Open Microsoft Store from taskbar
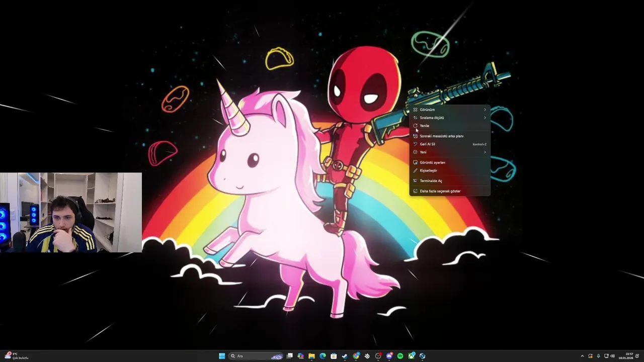Image resolution: width=644 pixels, height=362 pixels. pyautogui.click(x=334, y=356)
